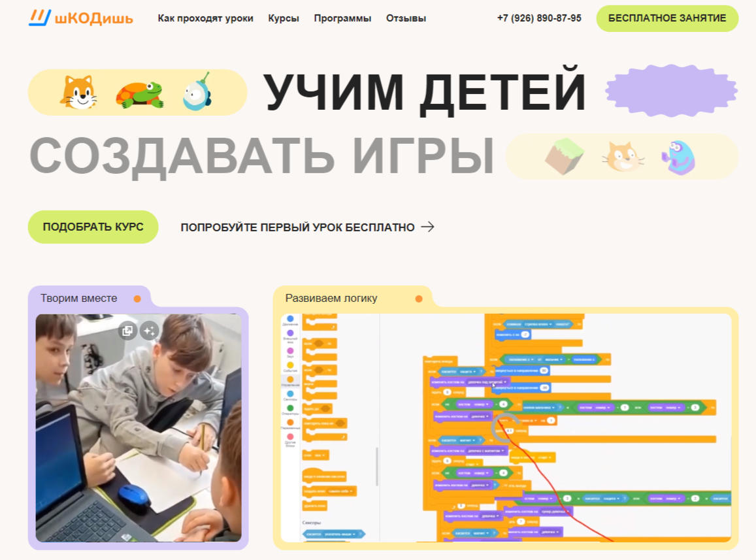The image size is (756, 560).
Task: Select the Управление block category
Action: coord(290,378)
